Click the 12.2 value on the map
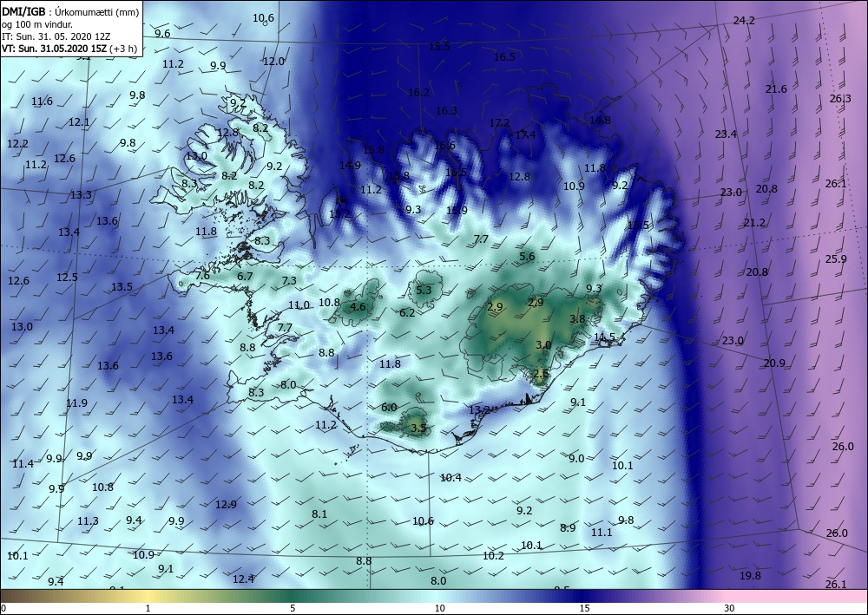This screenshot has width=868, height=615. 17,143
